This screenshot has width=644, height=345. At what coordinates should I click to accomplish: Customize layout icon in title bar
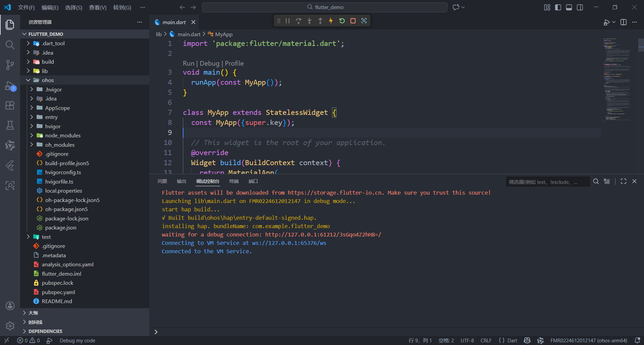[x=547, y=7]
